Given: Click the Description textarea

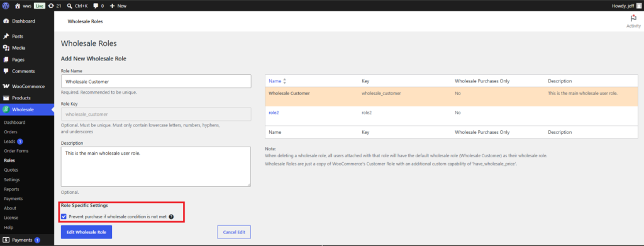Looking at the screenshot, I should tap(156, 167).
